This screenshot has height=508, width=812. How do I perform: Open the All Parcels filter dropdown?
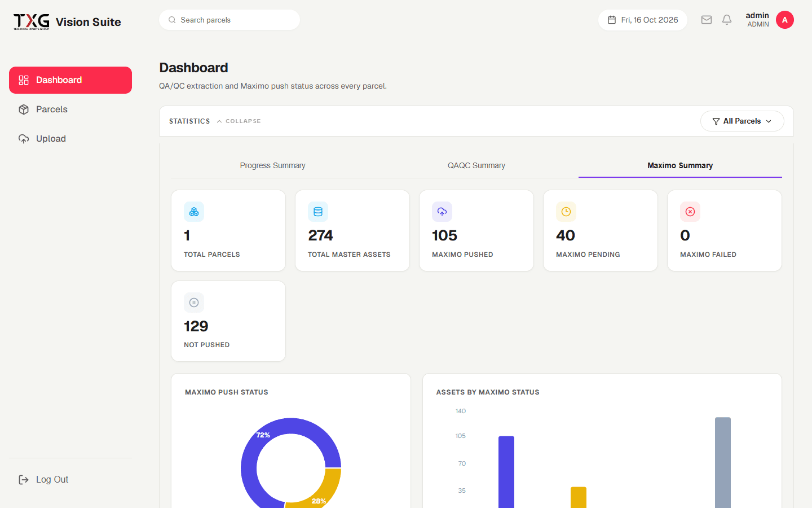742,121
